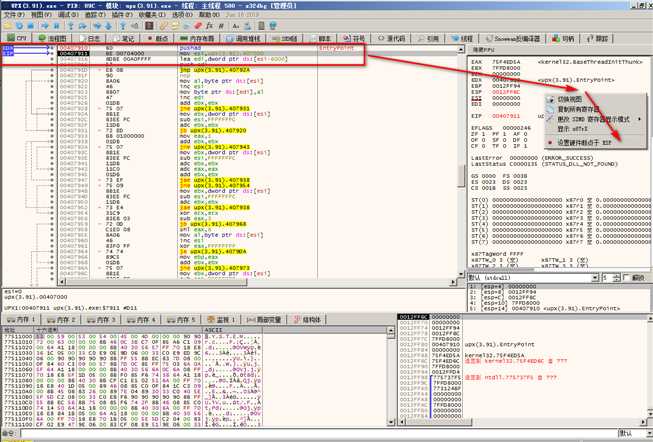Switch to the Dump 1 (内存 1) tab

tap(21, 320)
